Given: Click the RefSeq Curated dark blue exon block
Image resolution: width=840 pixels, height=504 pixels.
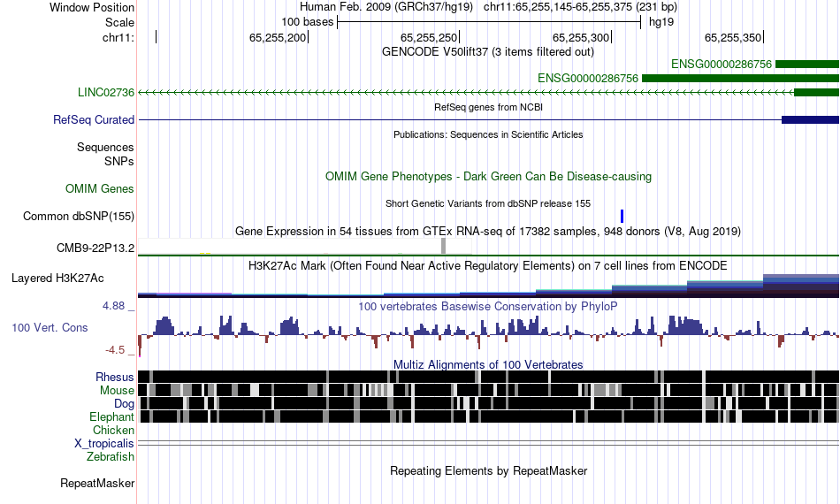Looking at the screenshot, I should [x=811, y=119].
